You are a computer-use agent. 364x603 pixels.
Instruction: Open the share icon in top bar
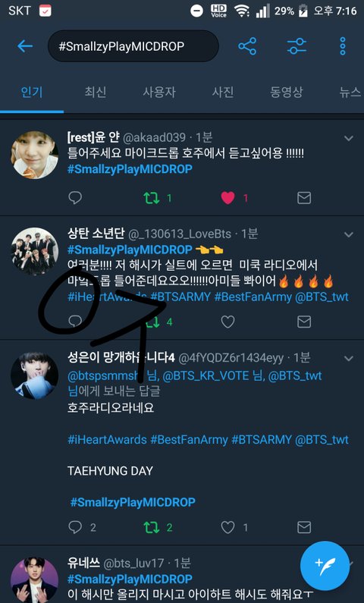(x=247, y=46)
